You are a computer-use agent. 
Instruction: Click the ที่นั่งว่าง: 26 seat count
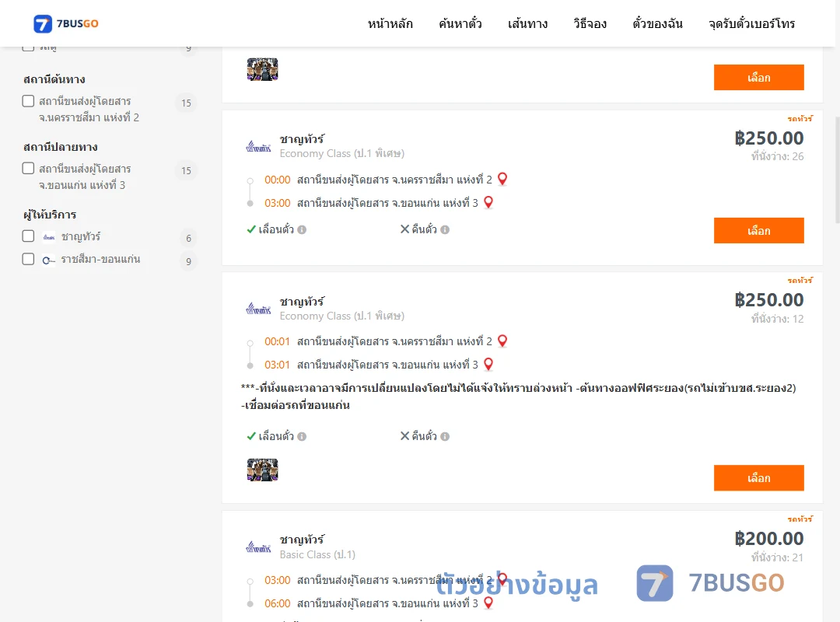tap(777, 156)
